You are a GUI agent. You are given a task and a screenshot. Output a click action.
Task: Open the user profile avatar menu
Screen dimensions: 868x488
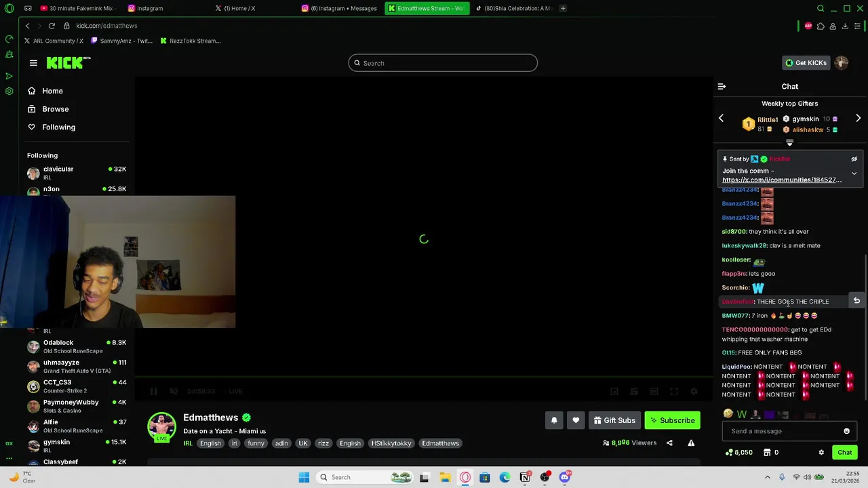(842, 63)
